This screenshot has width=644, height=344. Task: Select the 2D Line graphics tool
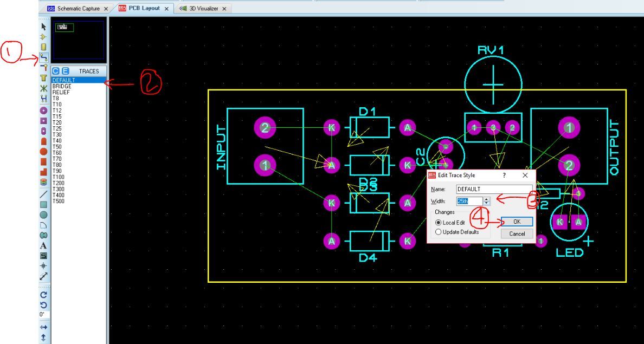[43, 194]
